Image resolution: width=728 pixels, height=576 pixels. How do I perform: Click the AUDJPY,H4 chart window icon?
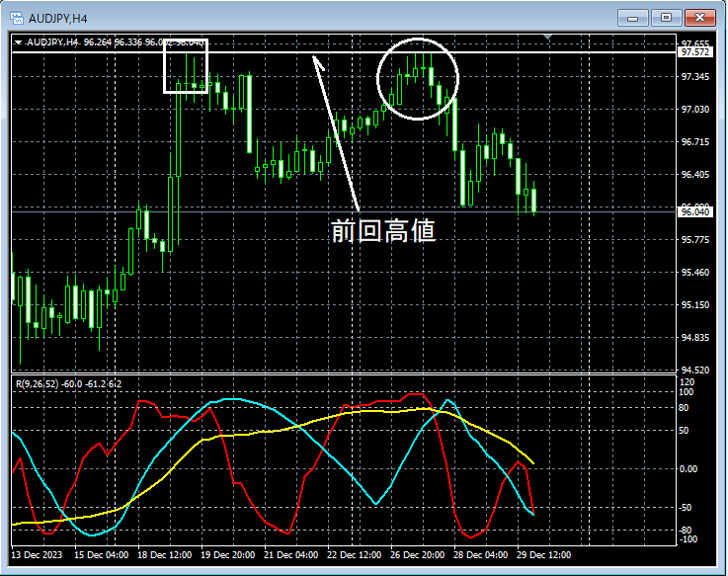pos(17,18)
